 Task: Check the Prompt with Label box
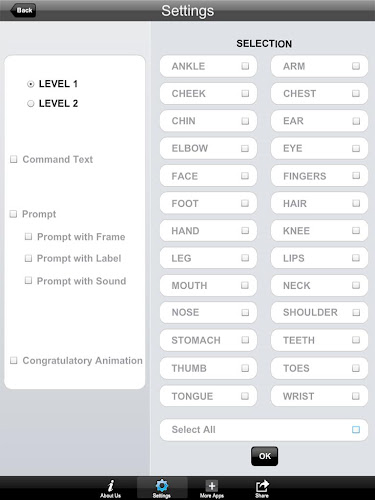[28, 258]
